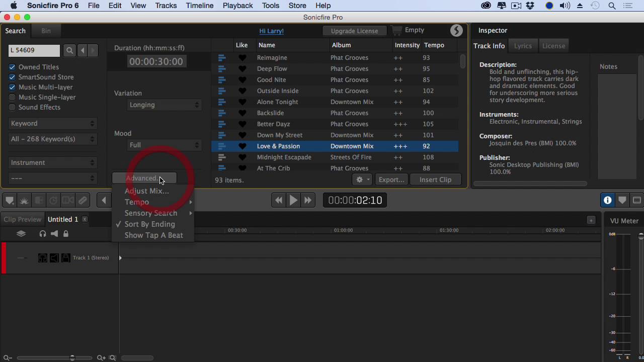Image resolution: width=644 pixels, height=362 pixels.
Task: Click the paperclip attach toolbar icon
Action: coord(83,201)
